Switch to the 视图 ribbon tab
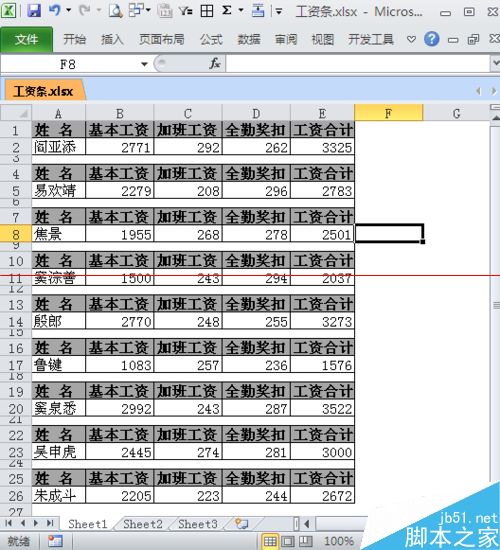This screenshot has height=550, width=500. (323, 39)
